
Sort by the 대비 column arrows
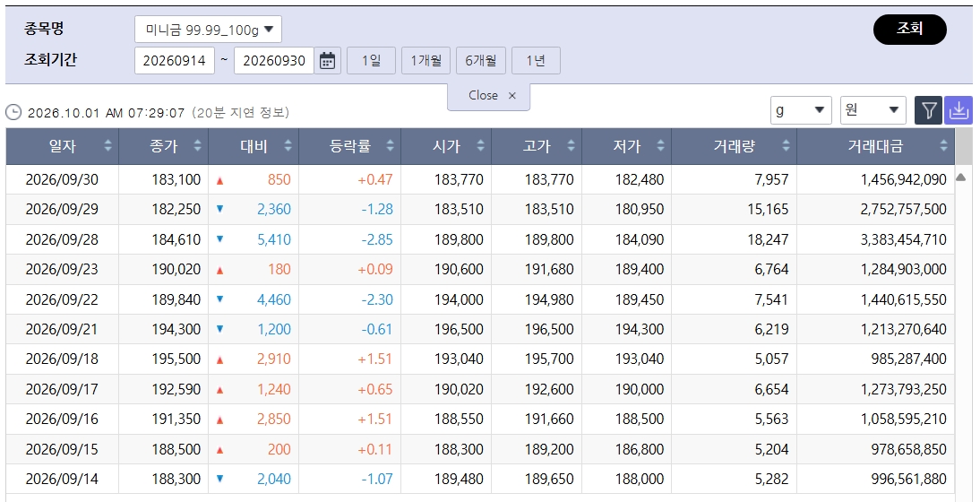[288, 145]
